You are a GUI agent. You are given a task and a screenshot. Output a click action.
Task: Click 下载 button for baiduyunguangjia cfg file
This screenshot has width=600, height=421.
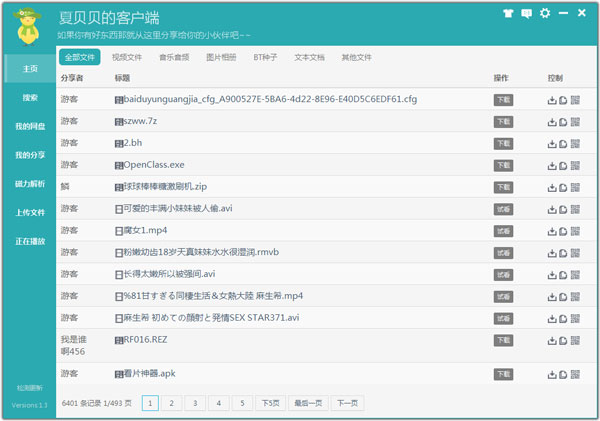503,100
